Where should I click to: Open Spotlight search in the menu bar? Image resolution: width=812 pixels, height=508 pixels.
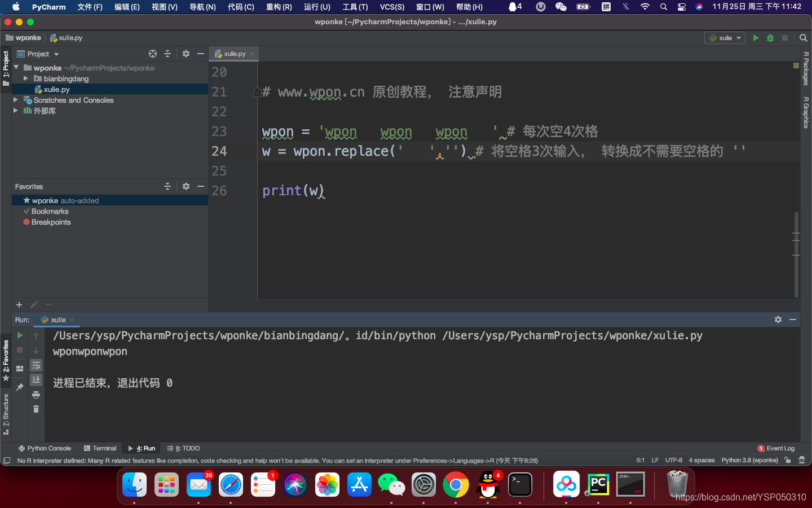tap(664, 7)
